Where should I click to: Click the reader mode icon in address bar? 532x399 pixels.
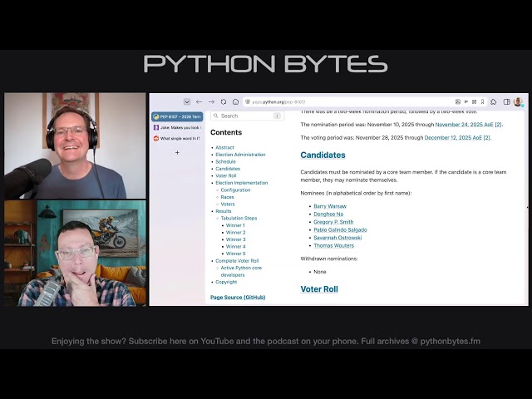tap(466, 101)
